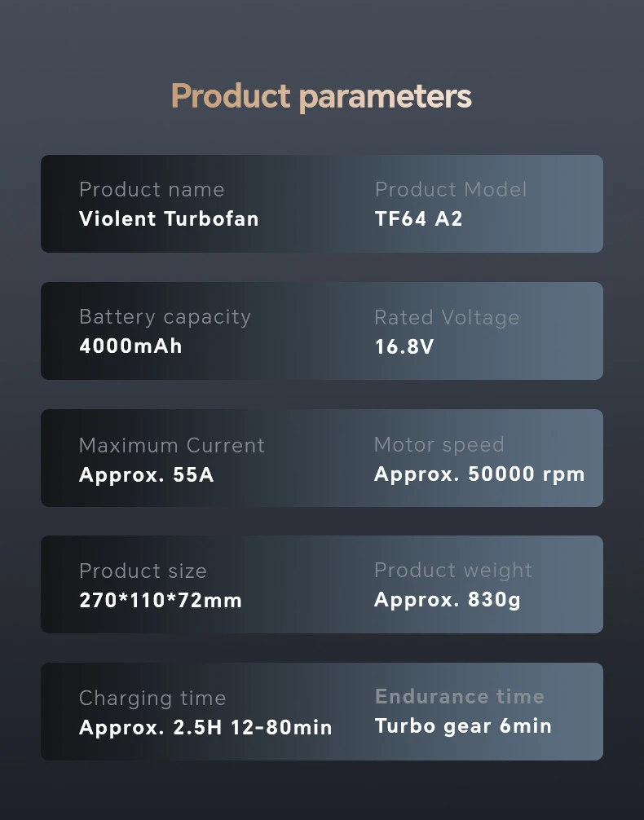Click the Product parameters heading
Screen dimensions: 644x820
[321, 96]
